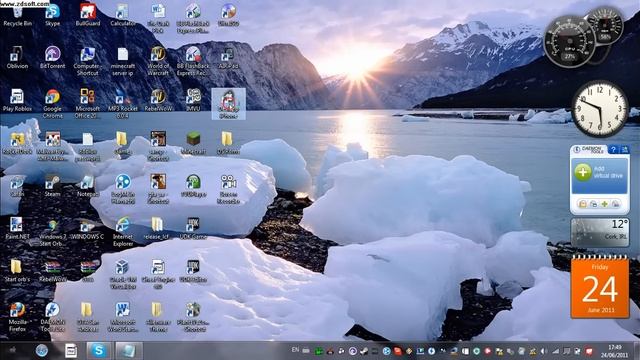
Task: Launch the Steam desktop shortcut
Action: pyautogui.click(x=52, y=186)
